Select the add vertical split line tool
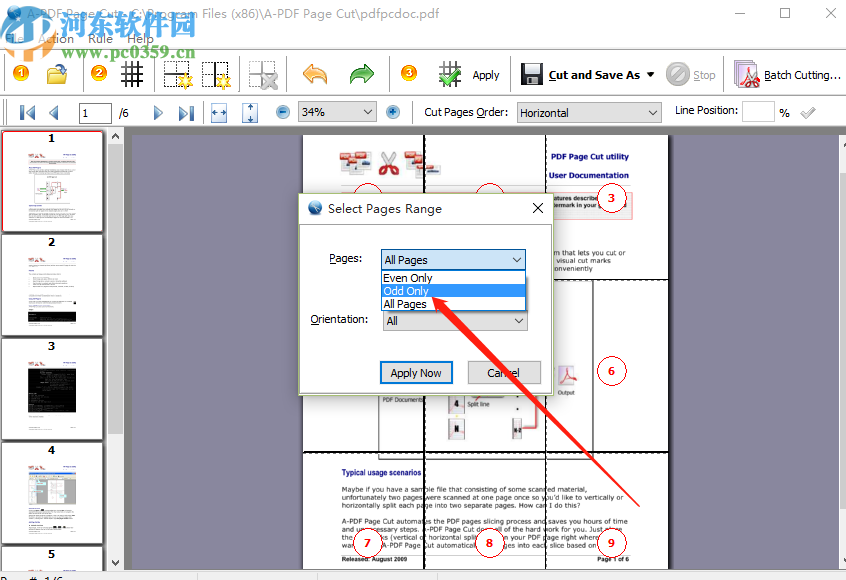846x580 pixels. (x=214, y=74)
